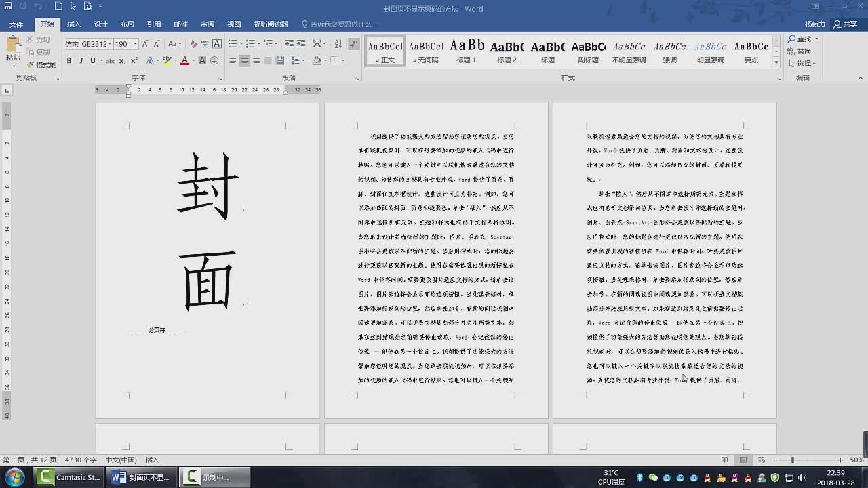Image resolution: width=868 pixels, height=488 pixels.
Task: Click the Enclose Characters circle icon
Action: coord(214,61)
